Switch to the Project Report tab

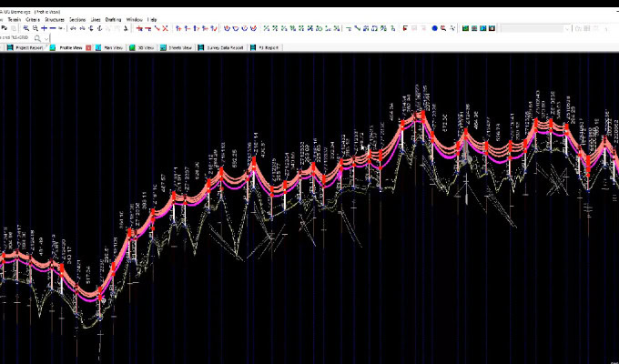[29, 47]
